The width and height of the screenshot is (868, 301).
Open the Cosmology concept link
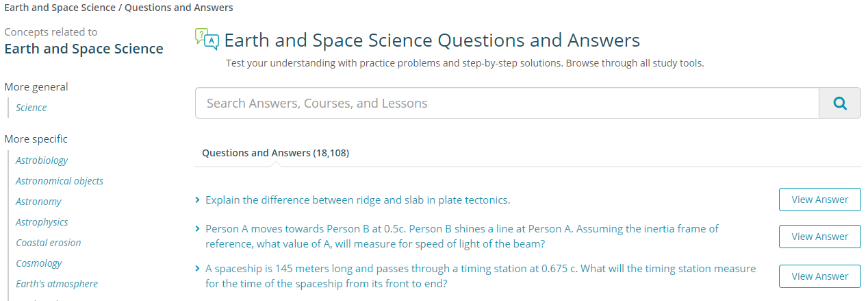click(39, 263)
